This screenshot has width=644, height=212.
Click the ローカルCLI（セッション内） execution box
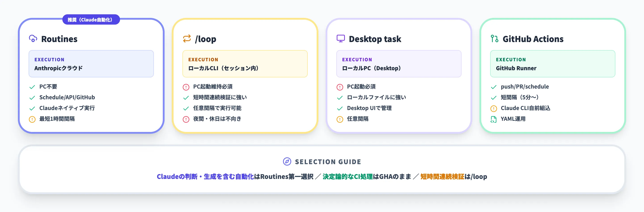245,64
